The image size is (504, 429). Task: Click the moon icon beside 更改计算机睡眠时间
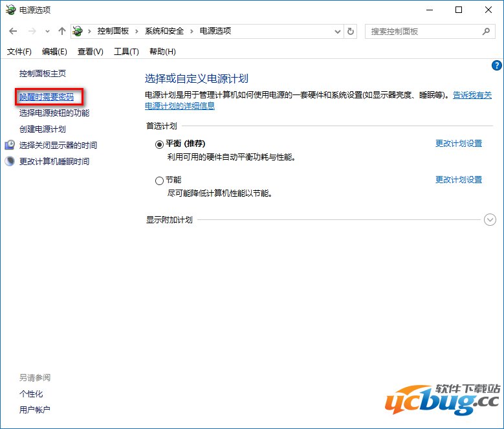click(10, 161)
